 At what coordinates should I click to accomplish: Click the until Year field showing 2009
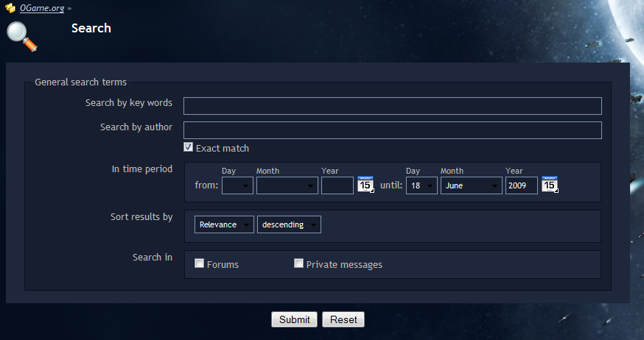click(521, 185)
